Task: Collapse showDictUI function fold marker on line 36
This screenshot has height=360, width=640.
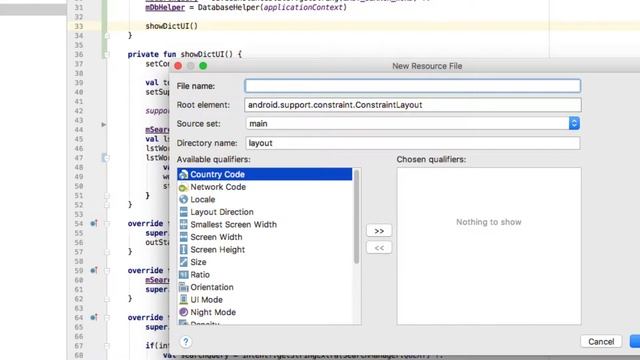Action: pyautogui.click(x=106, y=54)
